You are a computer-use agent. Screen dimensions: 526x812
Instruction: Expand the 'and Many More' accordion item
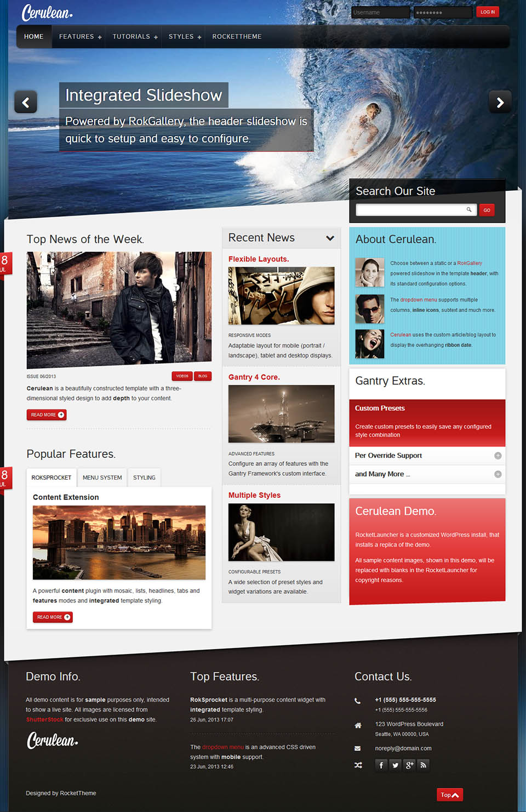(x=498, y=474)
